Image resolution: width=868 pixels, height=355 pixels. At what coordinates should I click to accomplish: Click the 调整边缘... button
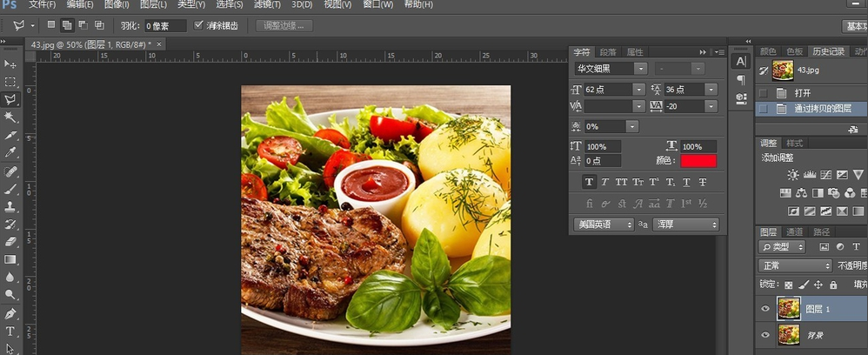[284, 25]
